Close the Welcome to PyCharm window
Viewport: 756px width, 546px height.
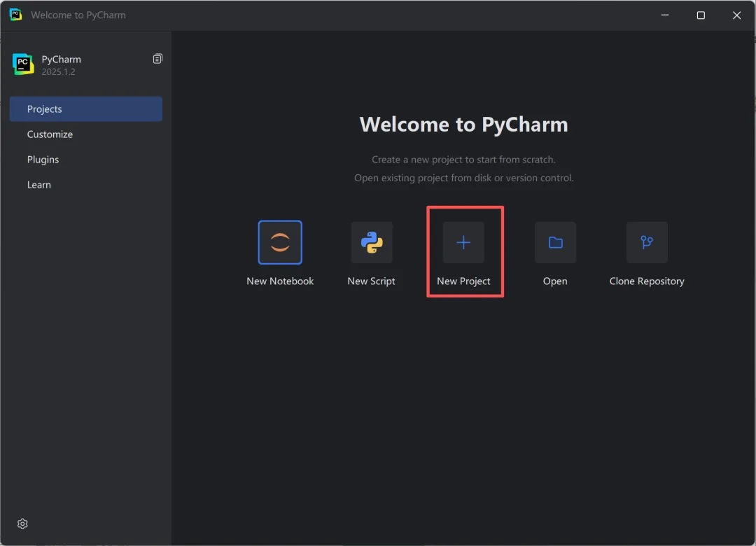click(x=736, y=15)
